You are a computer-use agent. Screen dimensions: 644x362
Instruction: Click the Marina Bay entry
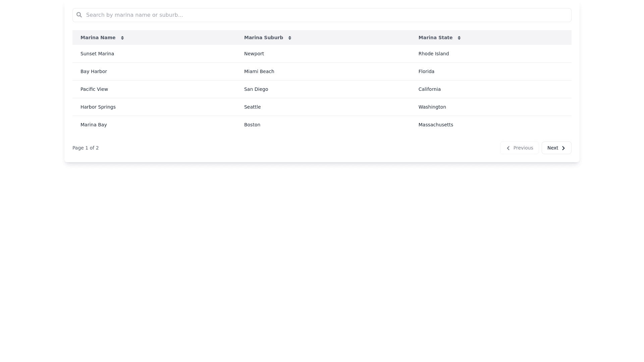pos(94,125)
